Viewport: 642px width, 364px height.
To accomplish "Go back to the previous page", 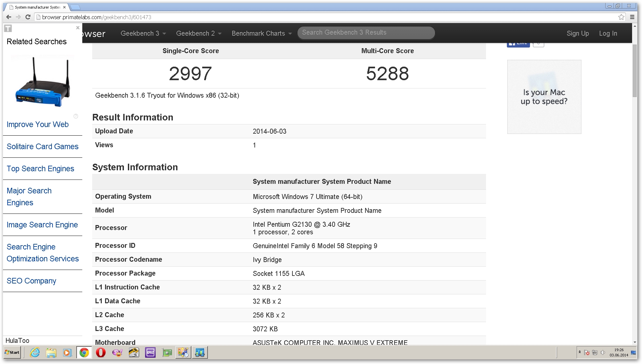I will tap(9, 17).
